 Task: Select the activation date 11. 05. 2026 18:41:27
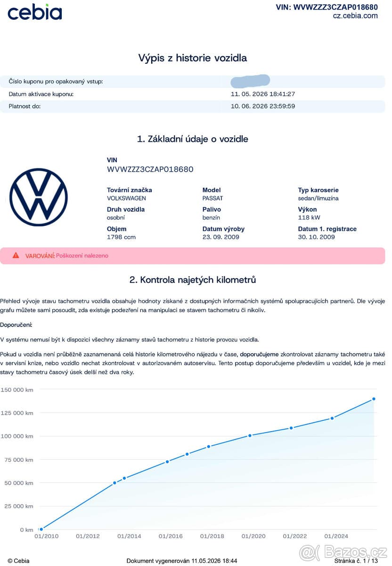pos(263,94)
